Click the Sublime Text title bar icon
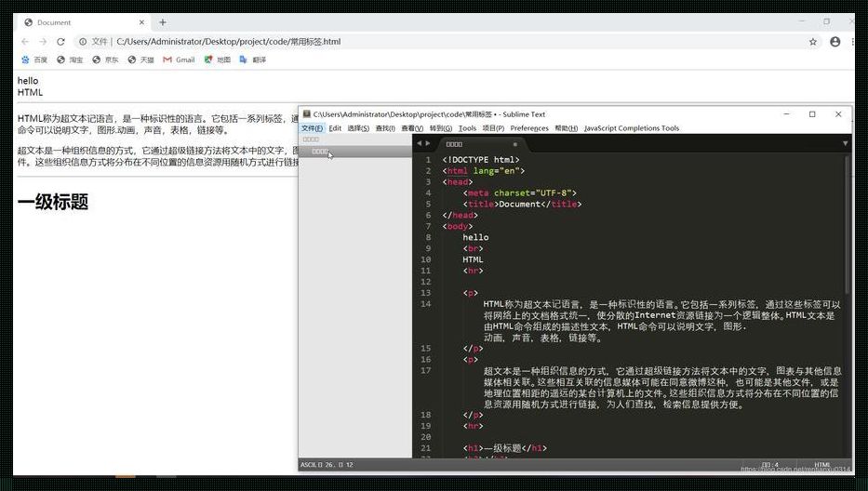 pyautogui.click(x=306, y=114)
